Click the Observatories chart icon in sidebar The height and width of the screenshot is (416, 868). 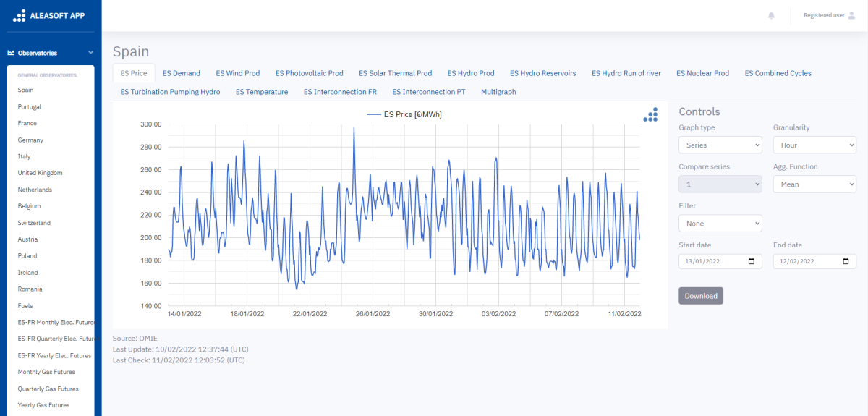pyautogui.click(x=11, y=53)
